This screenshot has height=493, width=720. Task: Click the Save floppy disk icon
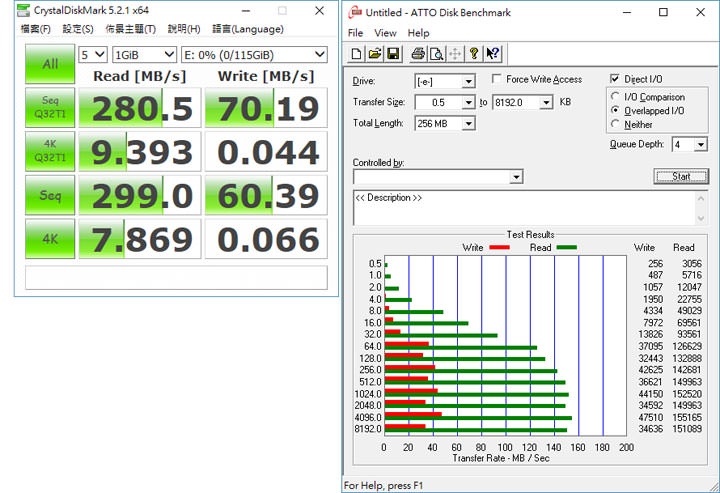pyautogui.click(x=392, y=53)
